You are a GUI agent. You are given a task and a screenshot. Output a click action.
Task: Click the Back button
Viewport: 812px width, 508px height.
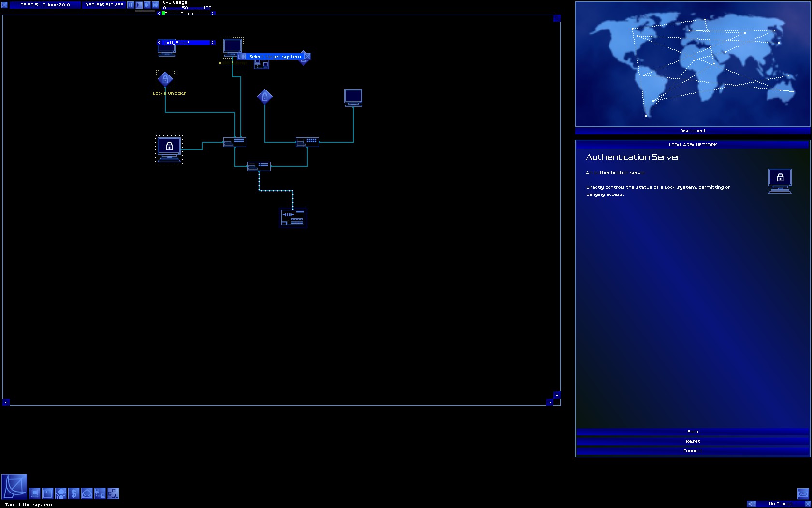[693, 432]
